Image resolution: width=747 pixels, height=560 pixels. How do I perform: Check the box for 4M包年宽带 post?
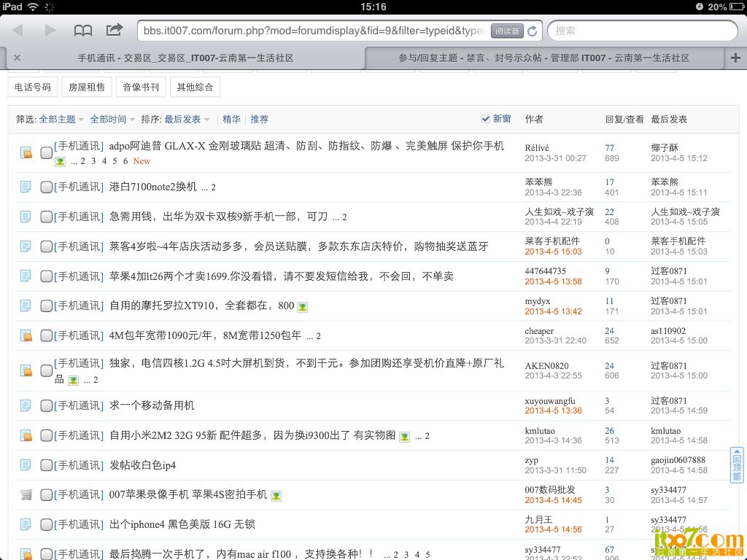46,336
